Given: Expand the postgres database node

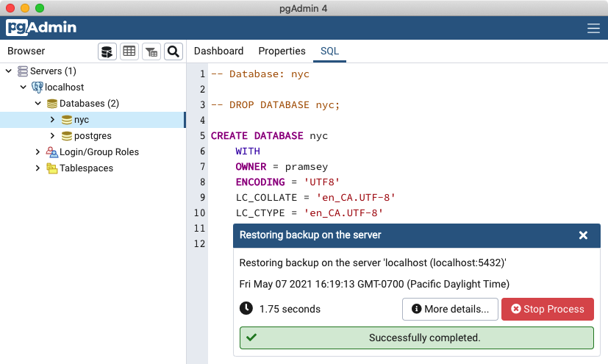Looking at the screenshot, I should 52,136.
